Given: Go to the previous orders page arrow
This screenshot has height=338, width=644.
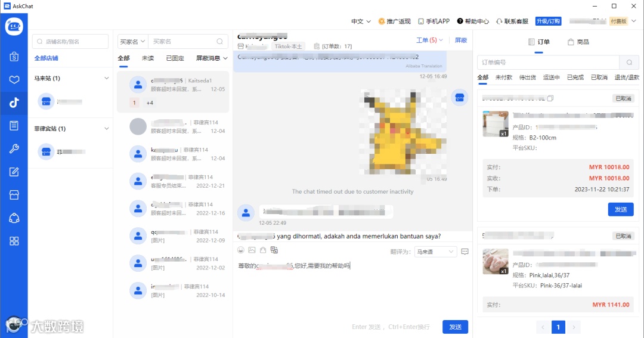Looking at the screenshot, I should (x=543, y=327).
